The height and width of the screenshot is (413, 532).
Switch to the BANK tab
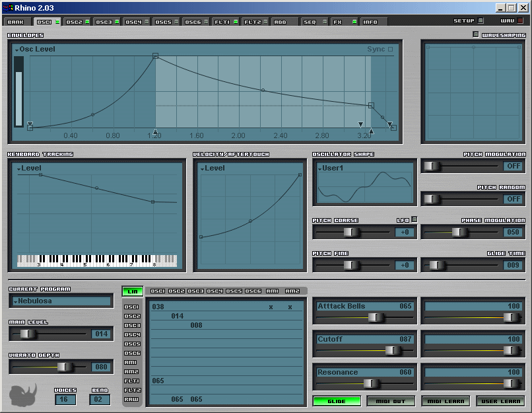pos(16,22)
